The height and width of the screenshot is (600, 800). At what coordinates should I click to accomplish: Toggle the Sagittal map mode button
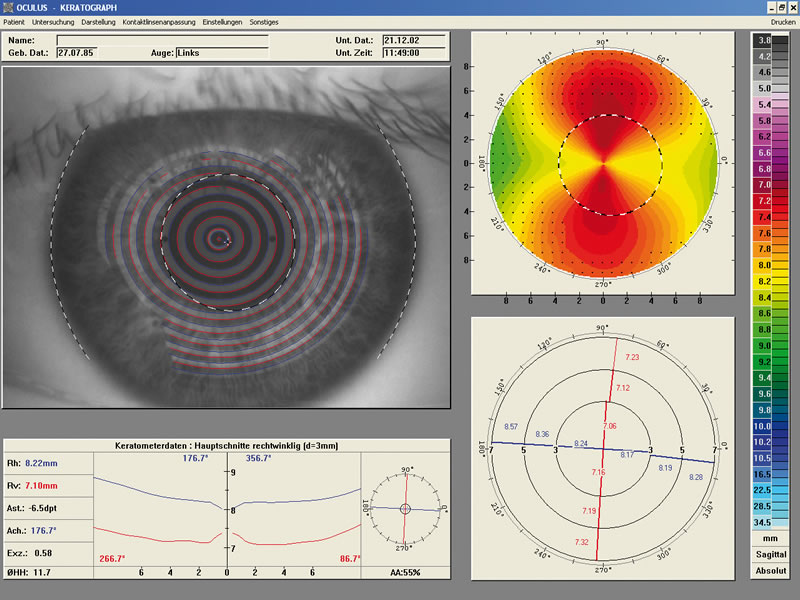click(x=770, y=554)
